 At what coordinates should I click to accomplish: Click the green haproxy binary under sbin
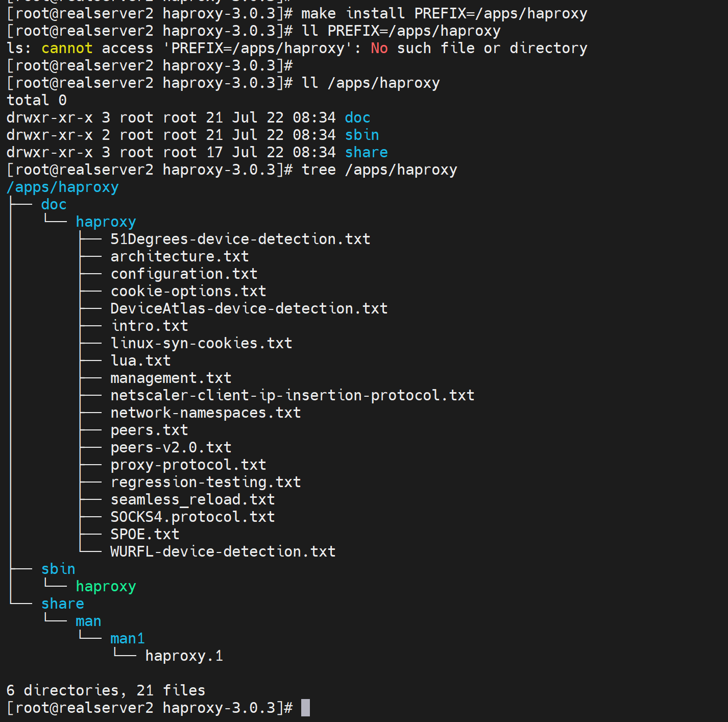pyautogui.click(x=106, y=586)
